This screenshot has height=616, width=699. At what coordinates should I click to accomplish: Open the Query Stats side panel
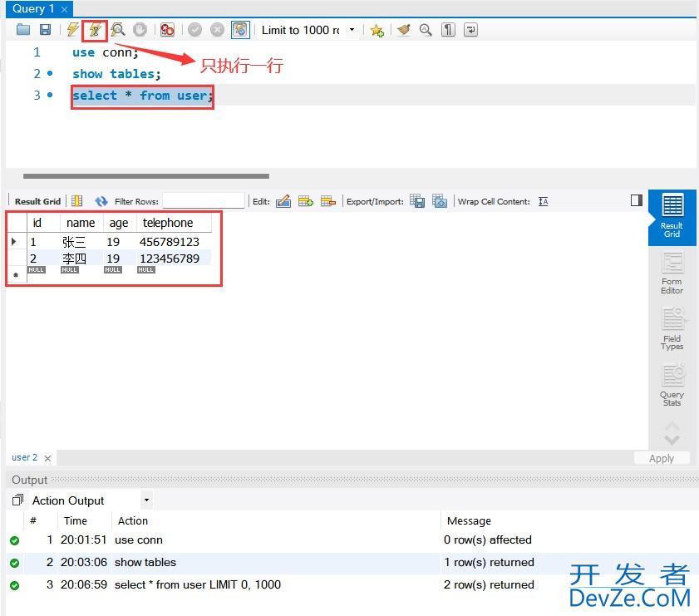tap(672, 385)
